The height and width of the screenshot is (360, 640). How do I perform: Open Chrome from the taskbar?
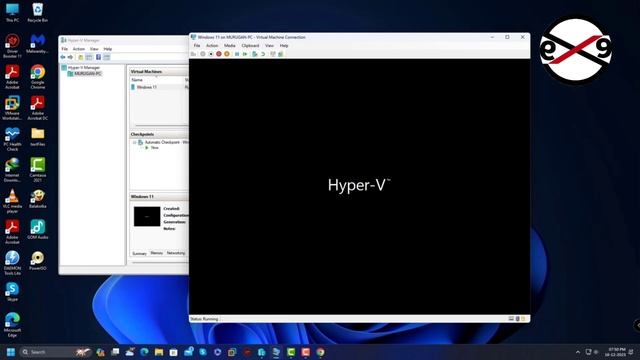point(320,352)
